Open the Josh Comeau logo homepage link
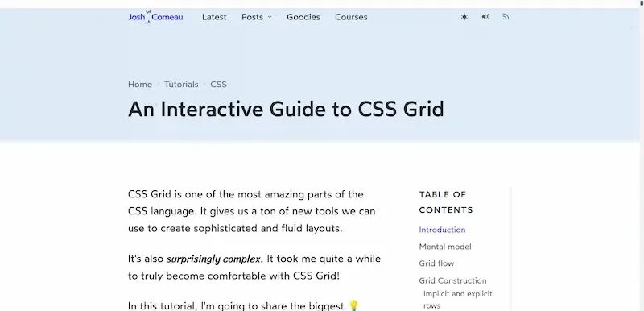This screenshot has width=644, height=311. point(155,17)
